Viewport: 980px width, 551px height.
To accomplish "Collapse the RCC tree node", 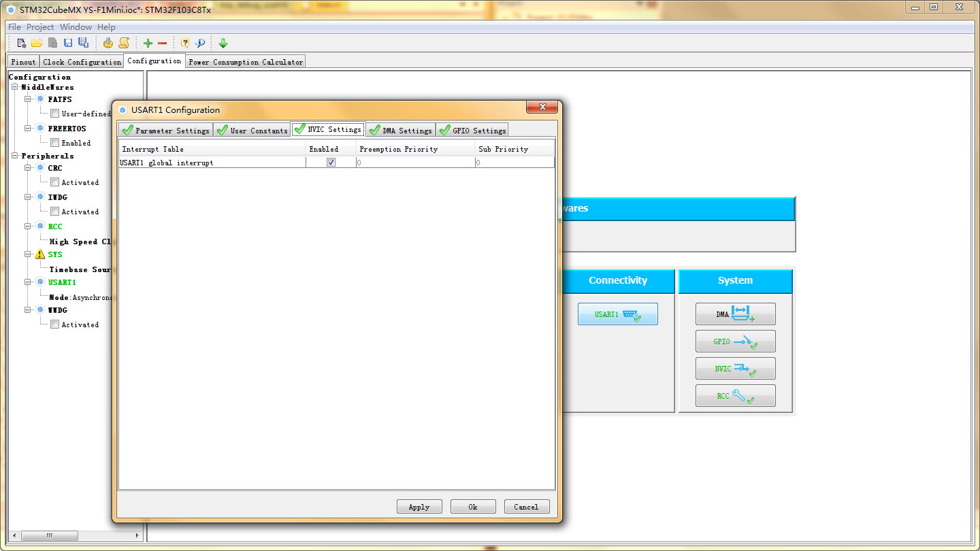I will (x=29, y=227).
